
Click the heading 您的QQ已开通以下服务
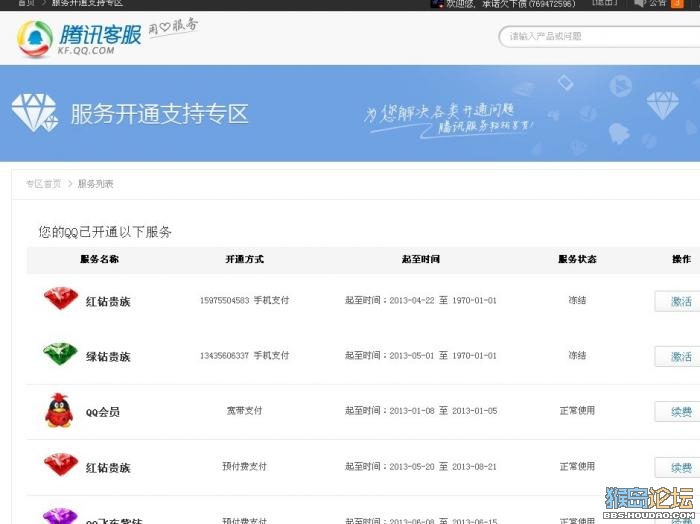[105, 232]
